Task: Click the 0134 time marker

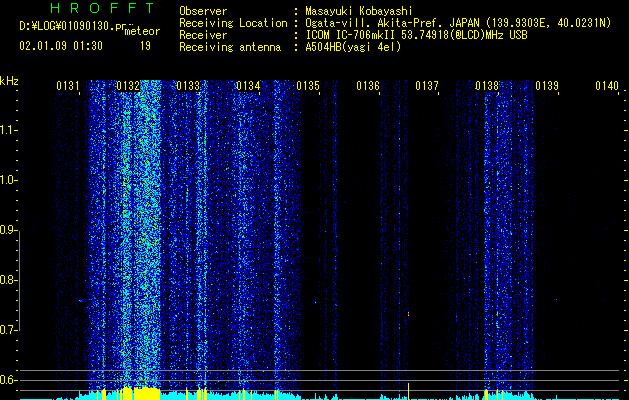Action: (248, 86)
